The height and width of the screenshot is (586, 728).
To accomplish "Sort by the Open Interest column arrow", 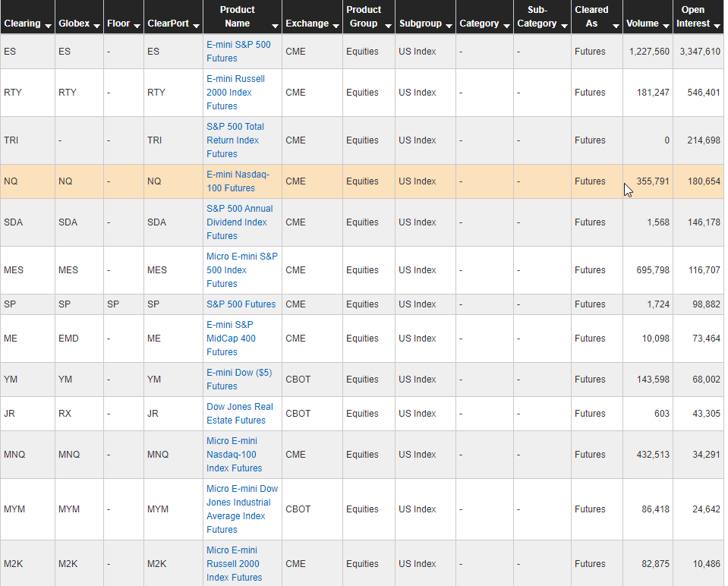I will 717,26.
